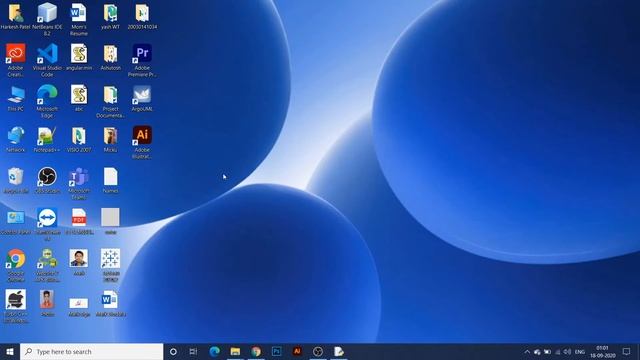Open the Micku folder
Image resolution: width=640 pixels, height=360 pixels.
(110, 136)
